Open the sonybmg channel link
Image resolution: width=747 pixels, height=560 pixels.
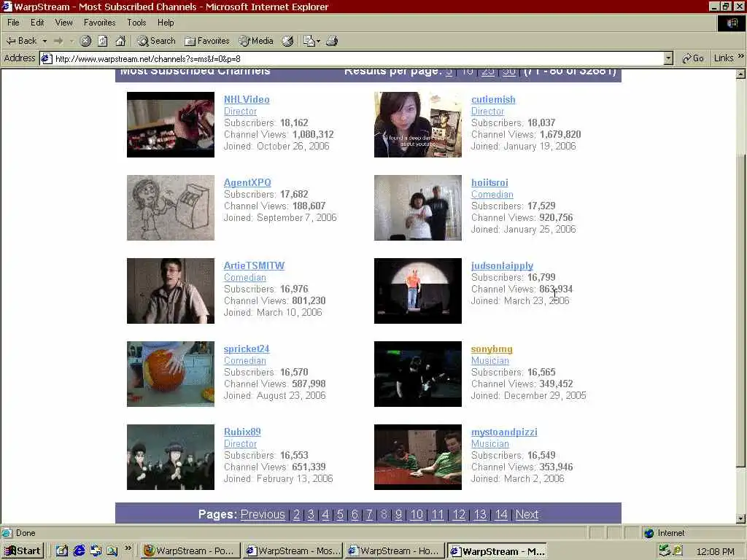coord(492,349)
